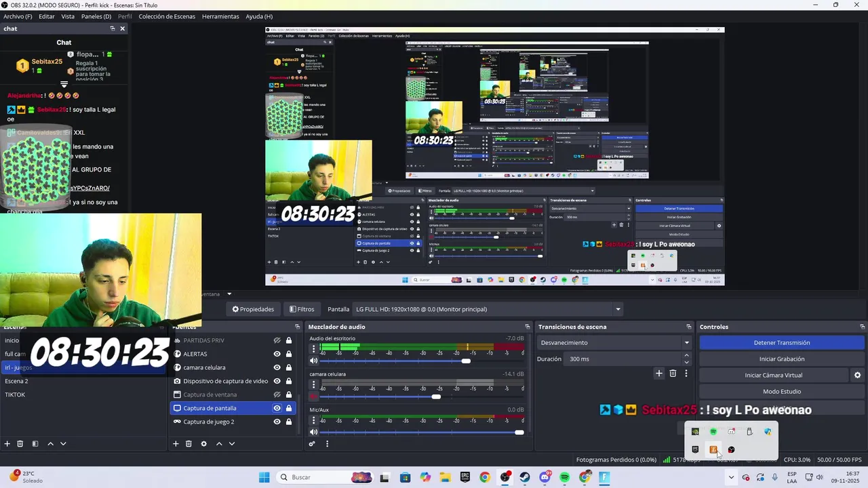Add a scene transition with plus icon
The image size is (868, 488).
658,373
